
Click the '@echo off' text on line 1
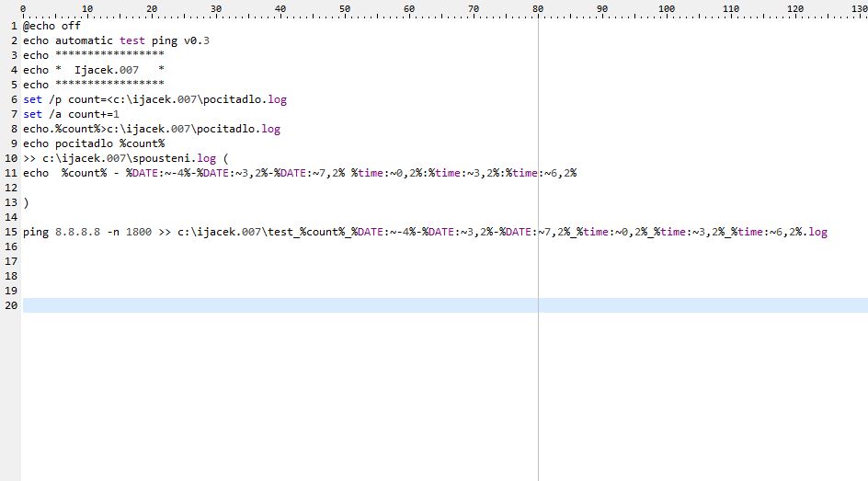(51, 26)
